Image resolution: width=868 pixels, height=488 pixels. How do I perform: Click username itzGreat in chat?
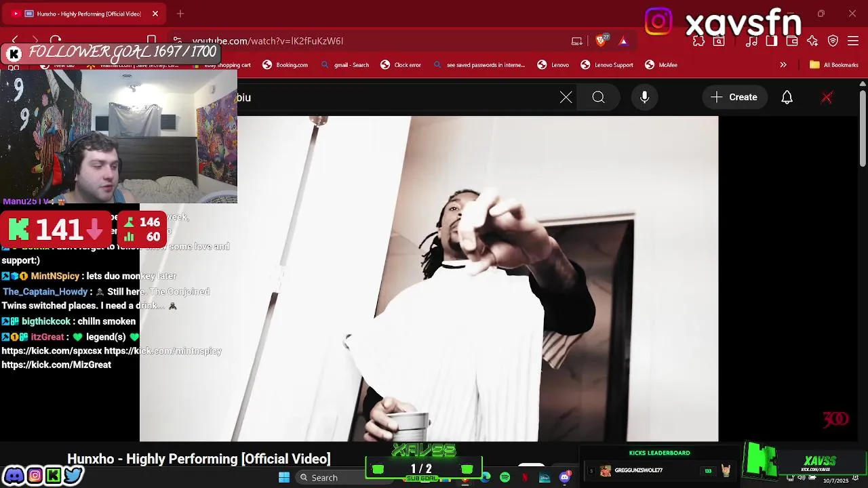(47, 337)
